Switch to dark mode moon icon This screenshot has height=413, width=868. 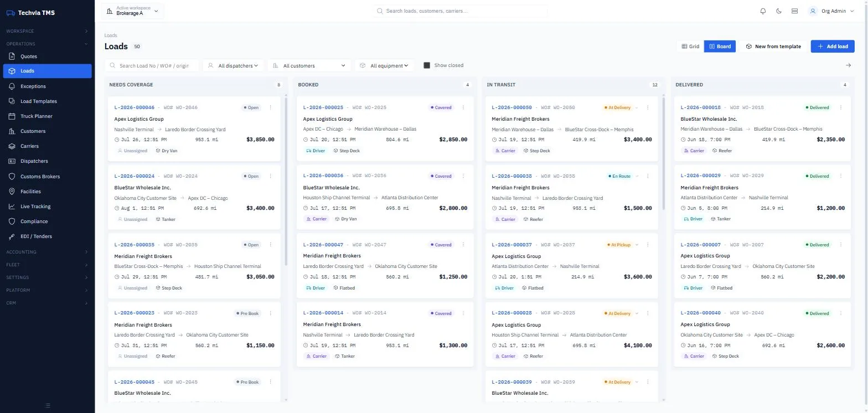tap(779, 11)
